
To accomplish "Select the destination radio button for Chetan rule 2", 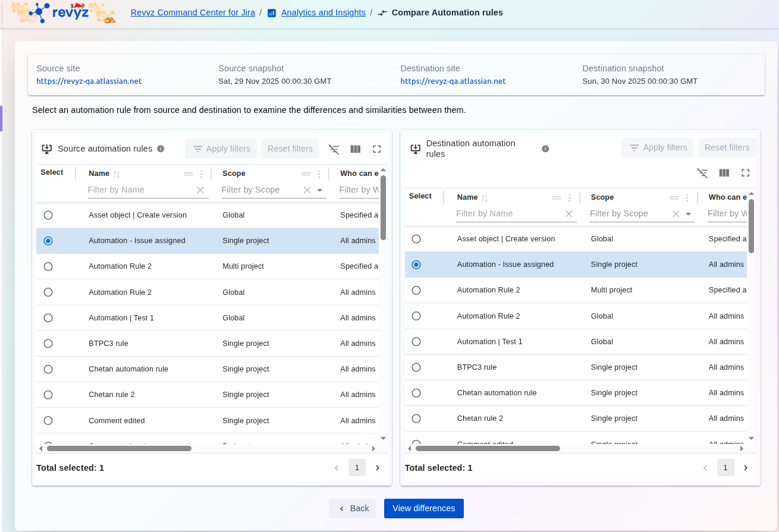I will point(416,418).
